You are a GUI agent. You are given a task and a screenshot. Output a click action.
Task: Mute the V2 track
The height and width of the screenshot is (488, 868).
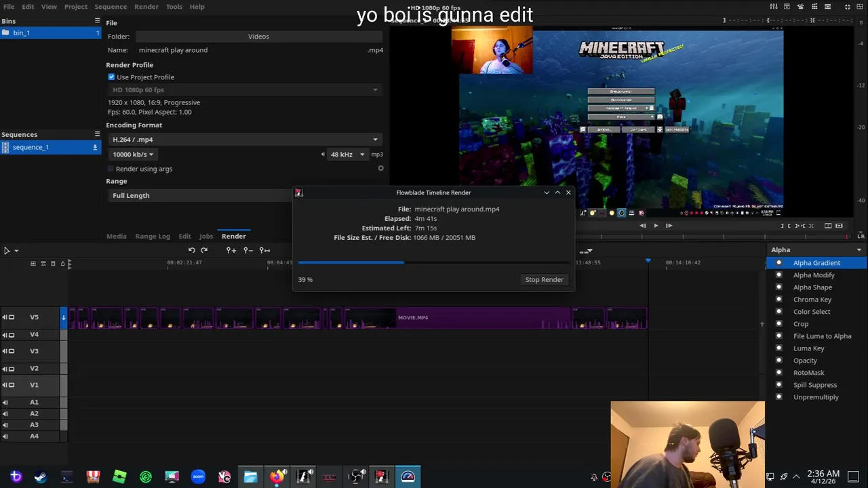(5, 369)
